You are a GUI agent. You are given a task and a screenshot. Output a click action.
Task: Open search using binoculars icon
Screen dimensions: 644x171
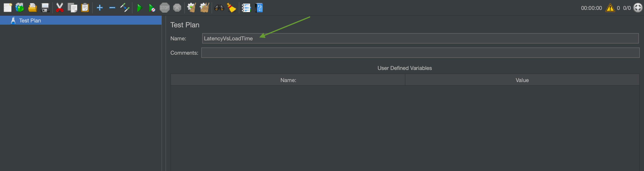pos(219,8)
